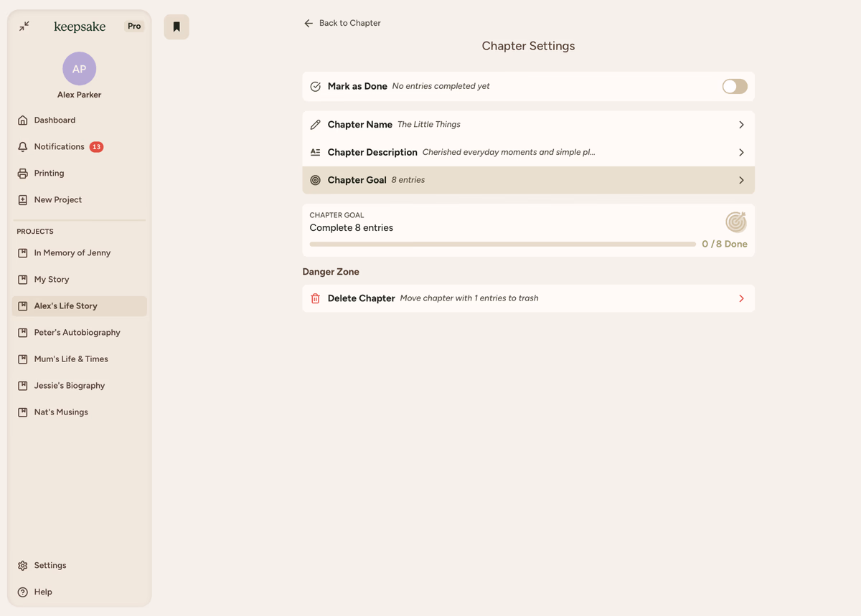Click the AP profile avatar
The image size is (861, 616).
pos(79,69)
